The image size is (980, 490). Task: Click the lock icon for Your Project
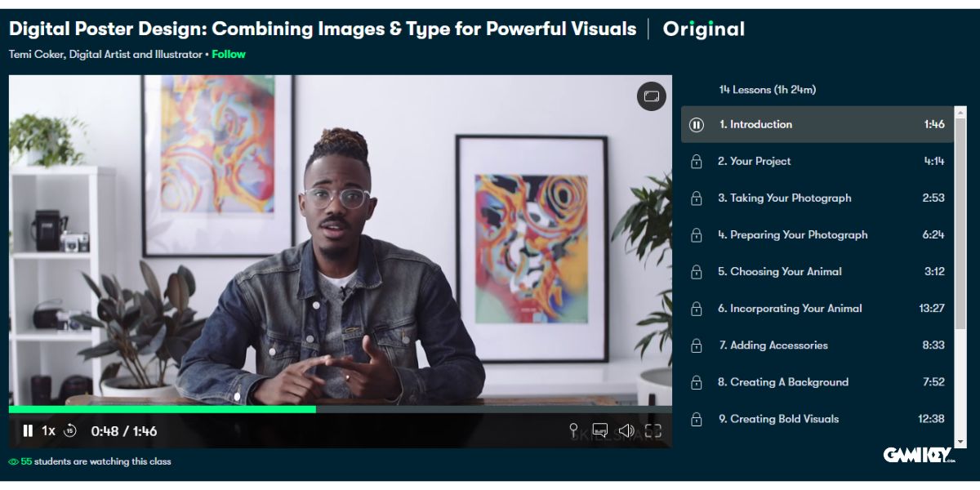point(696,162)
